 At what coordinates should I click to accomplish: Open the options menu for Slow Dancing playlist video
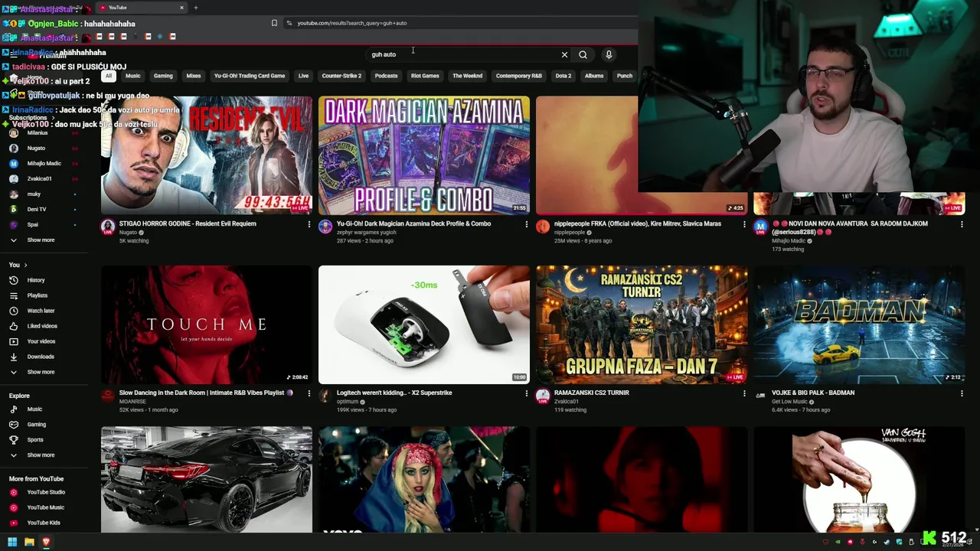click(309, 393)
